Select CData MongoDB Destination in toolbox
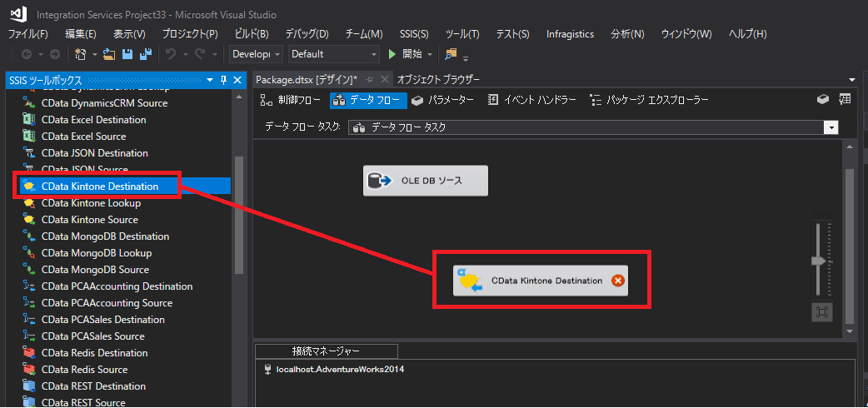 pyautogui.click(x=105, y=236)
